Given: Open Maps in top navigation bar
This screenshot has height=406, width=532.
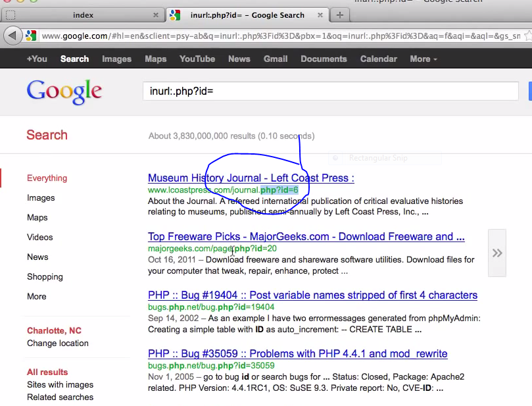Looking at the screenshot, I should click(156, 59).
